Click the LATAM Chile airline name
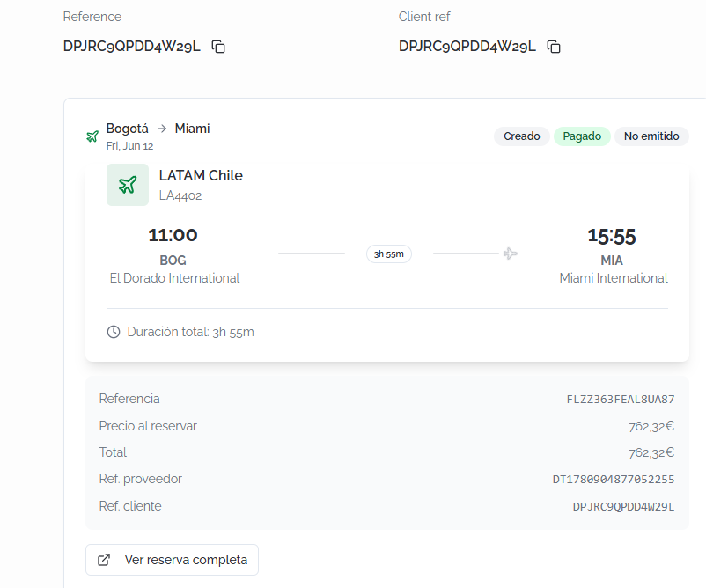Image resolution: width=706 pixels, height=588 pixels. tap(201, 175)
